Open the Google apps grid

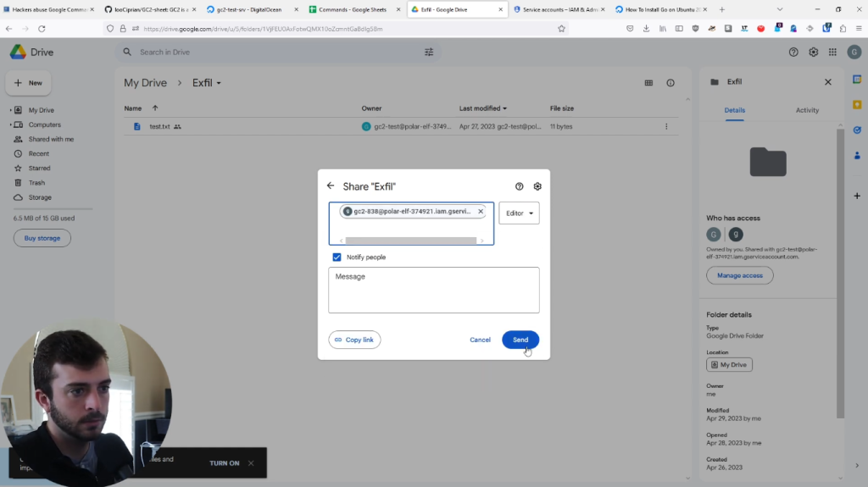[832, 52]
